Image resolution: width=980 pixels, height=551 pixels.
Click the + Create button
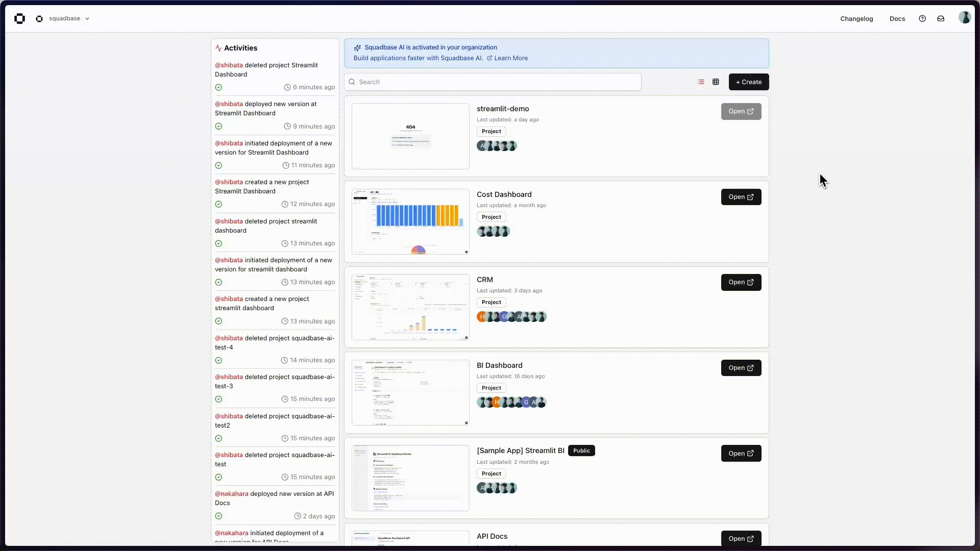(x=748, y=82)
